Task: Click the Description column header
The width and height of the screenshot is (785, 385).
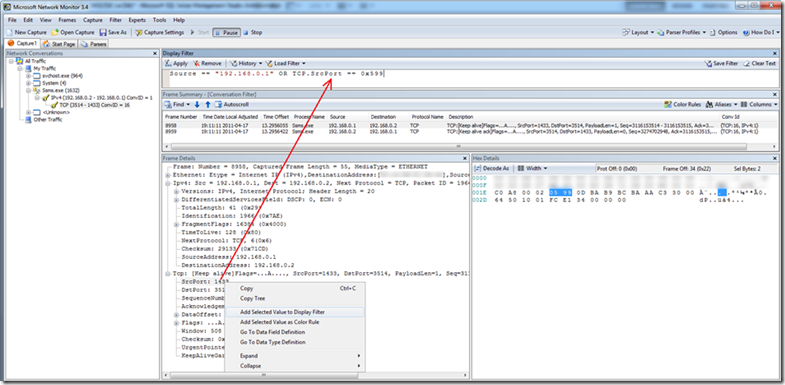Action: pyautogui.click(x=582, y=117)
